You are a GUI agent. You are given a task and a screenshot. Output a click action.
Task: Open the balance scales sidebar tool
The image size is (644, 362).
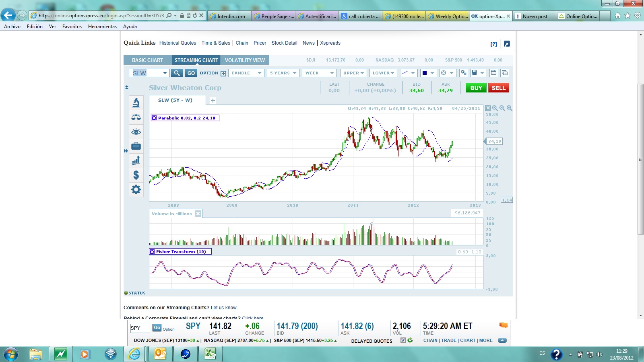click(136, 117)
